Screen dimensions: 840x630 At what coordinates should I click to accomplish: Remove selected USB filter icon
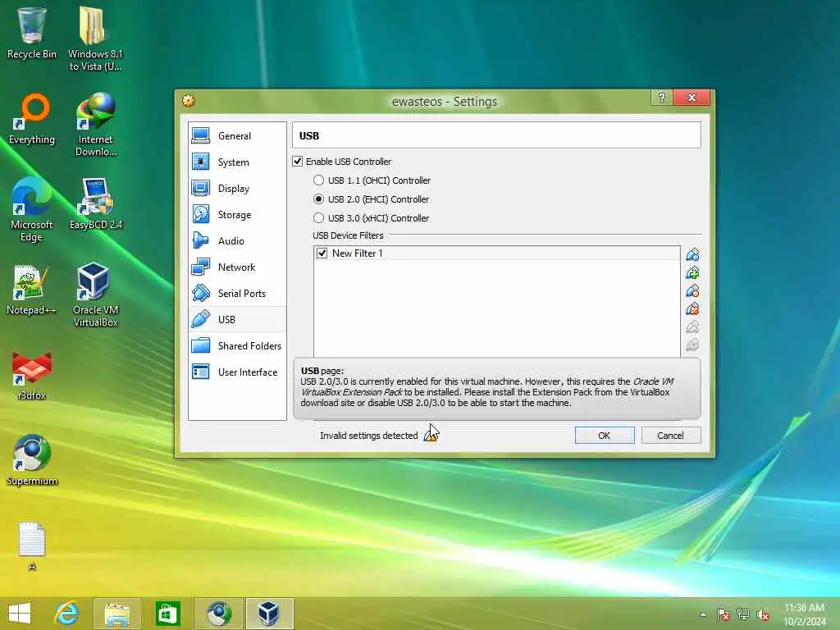[692, 309]
